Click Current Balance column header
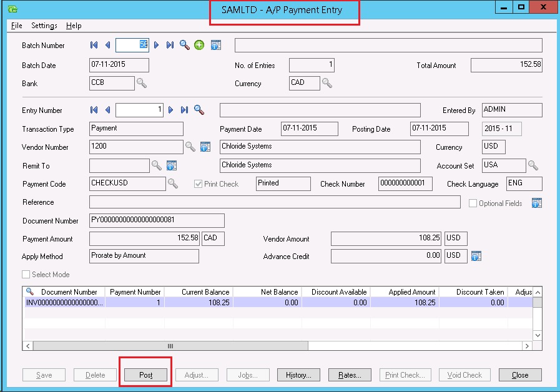Image resolution: width=560 pixels, height=392 pixels. pos(199,292)
